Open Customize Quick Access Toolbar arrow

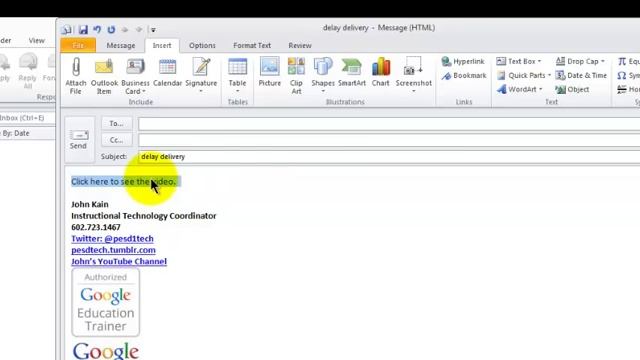[x=153, y=30]
